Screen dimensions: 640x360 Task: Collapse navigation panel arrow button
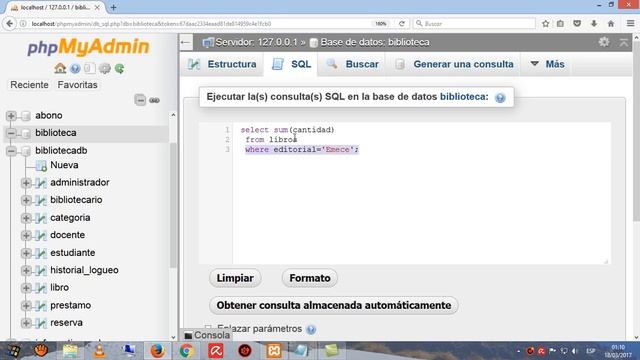coord(186,42)
